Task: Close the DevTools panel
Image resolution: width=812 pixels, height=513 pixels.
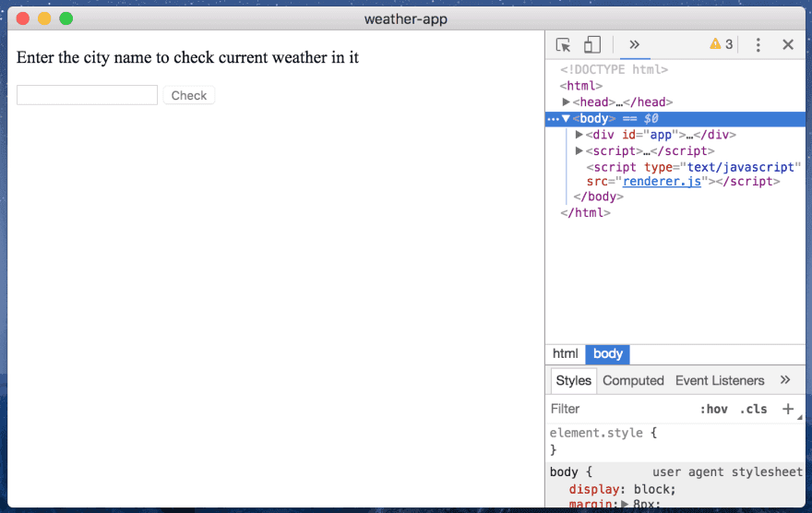Action: [x=788, y=44]
